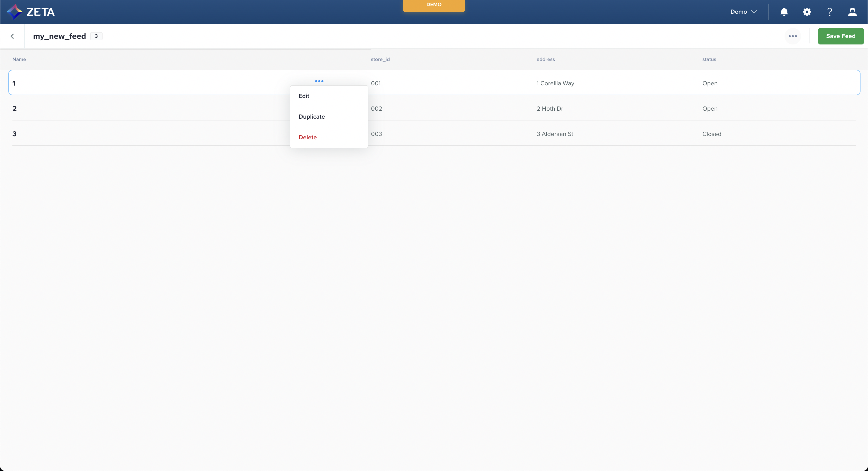
Task: Click the my_new_feed title
Action: pos(59,36)
